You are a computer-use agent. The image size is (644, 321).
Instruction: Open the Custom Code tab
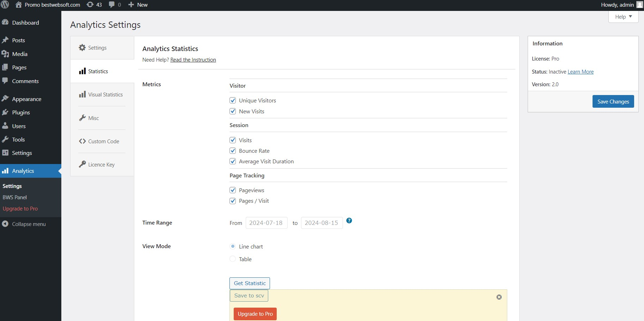pos(102,141)
